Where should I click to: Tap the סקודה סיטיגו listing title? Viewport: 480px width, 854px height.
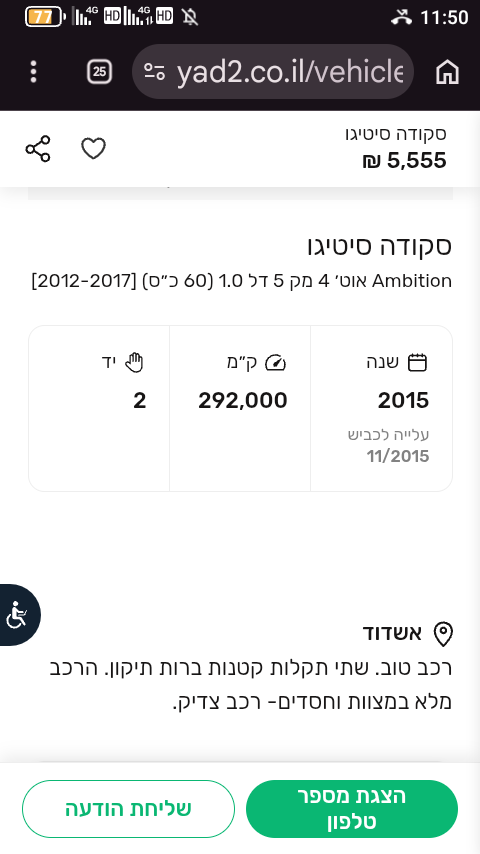click(x=379, y=246)
